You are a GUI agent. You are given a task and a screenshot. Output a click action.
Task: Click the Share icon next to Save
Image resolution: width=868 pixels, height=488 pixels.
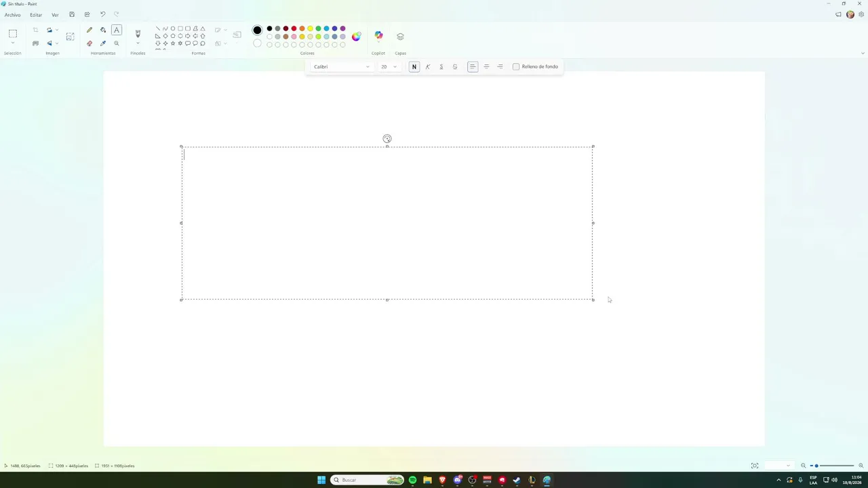pyautogui.click(x=87, y=14)
